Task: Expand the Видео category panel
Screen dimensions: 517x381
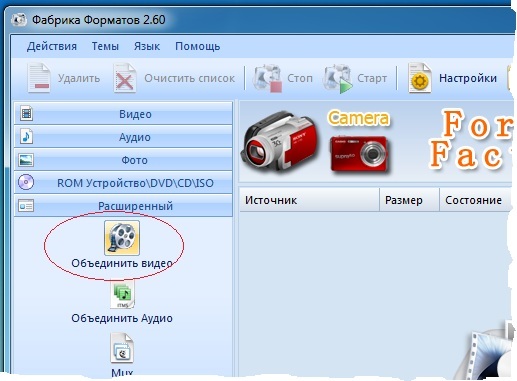Action: pos(123,114)
